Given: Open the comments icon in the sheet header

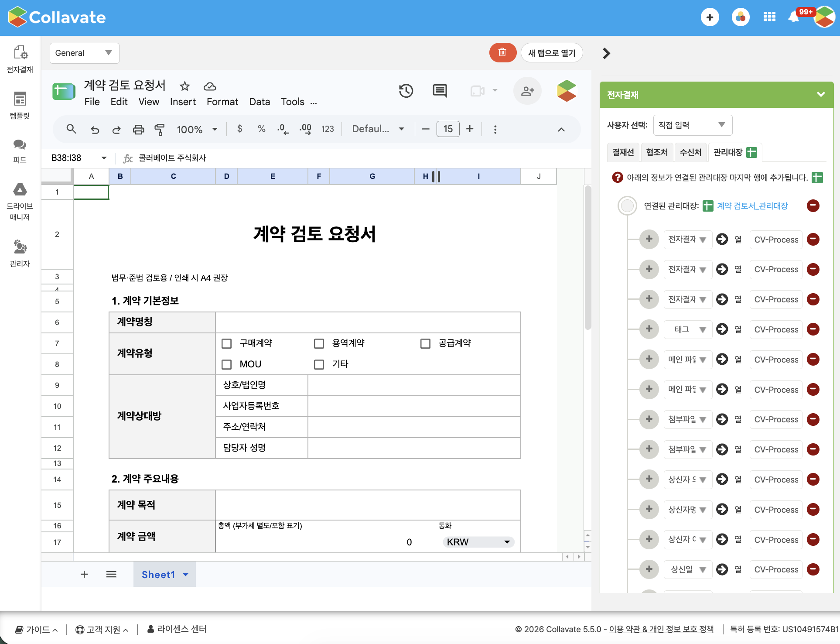Looking at the screenshot, I should (440, 91).
